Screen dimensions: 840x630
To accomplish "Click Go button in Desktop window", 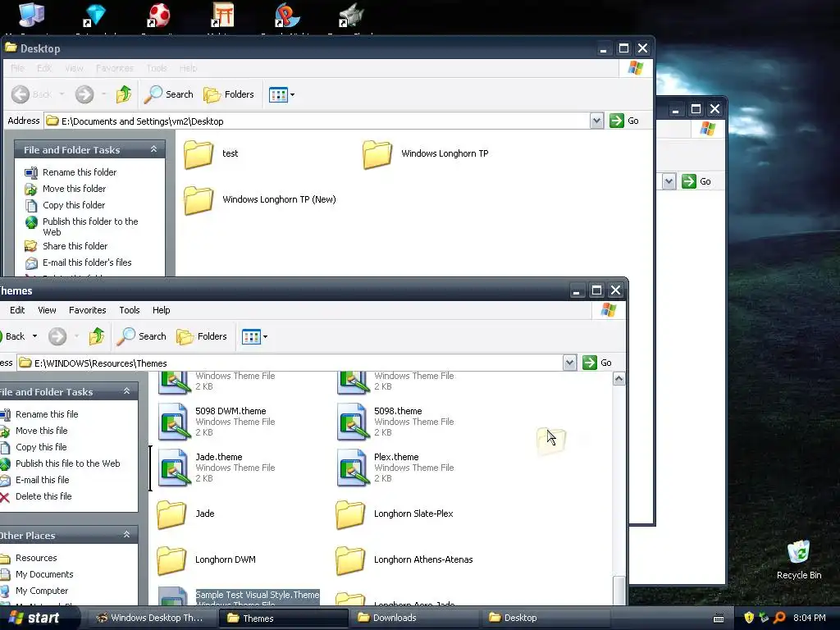I will coord(624,121).
